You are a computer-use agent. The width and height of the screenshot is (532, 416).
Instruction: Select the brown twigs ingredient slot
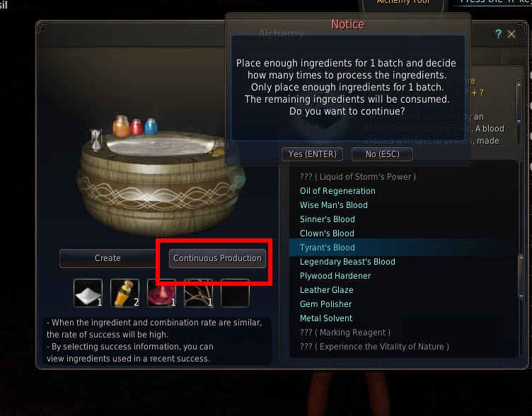(x=199, y=293)
